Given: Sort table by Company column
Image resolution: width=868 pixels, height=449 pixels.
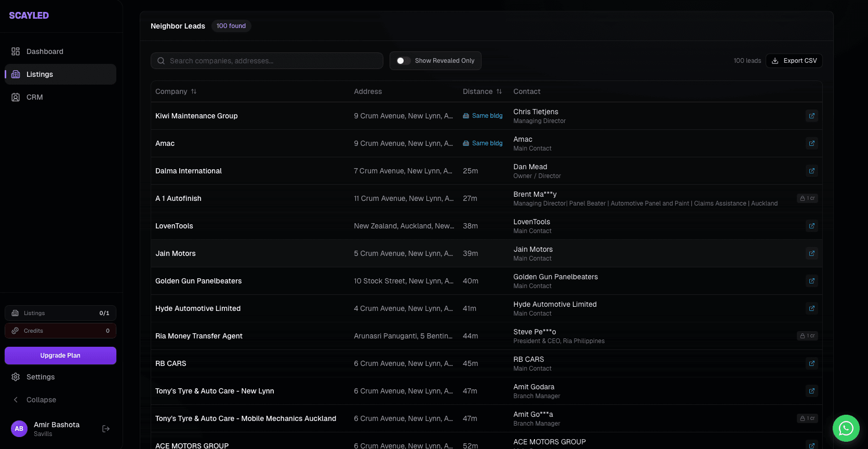Looking at the screenshot, I should click(x=176, y=91).
